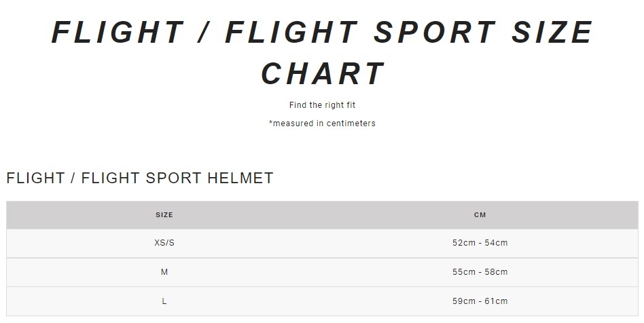Click the second FLIGHT in the large title

[x=291, y=33]
